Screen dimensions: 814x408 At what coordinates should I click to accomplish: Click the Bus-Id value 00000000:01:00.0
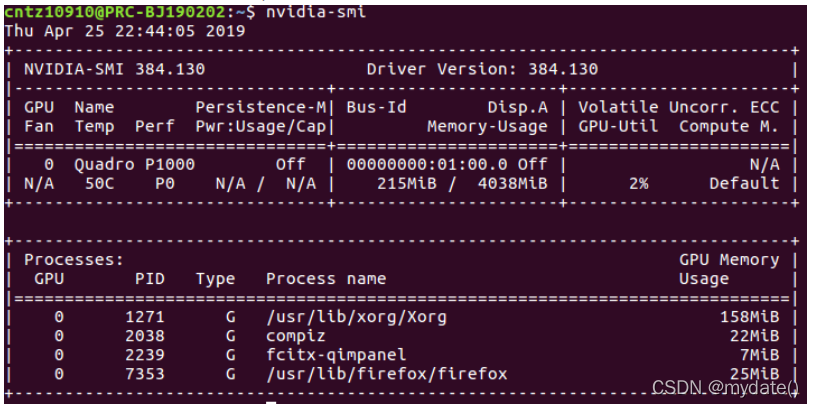click(x=427, y=165)
